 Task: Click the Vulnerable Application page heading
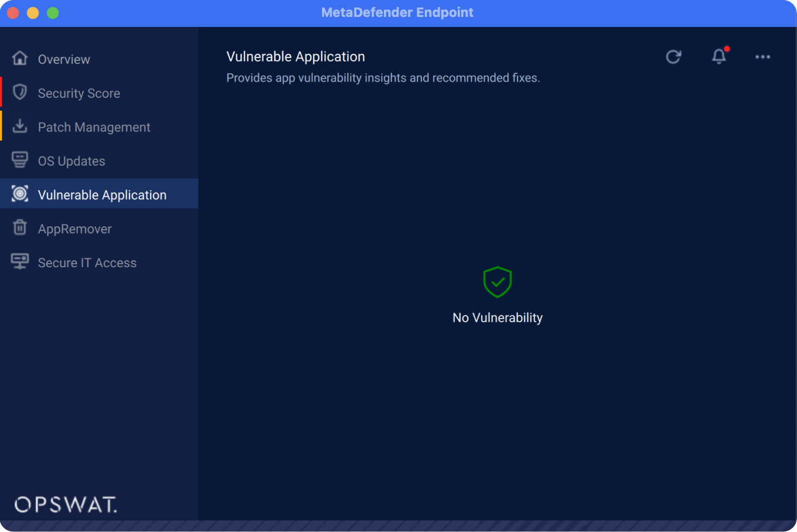coord(295,57)
